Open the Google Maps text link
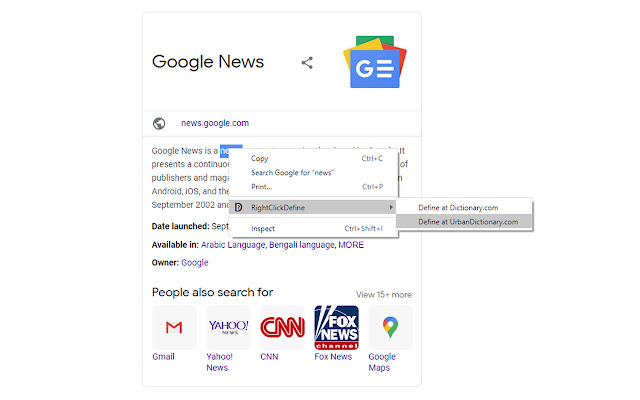This screenshot has width=640, height=400. tap(382, 362)
